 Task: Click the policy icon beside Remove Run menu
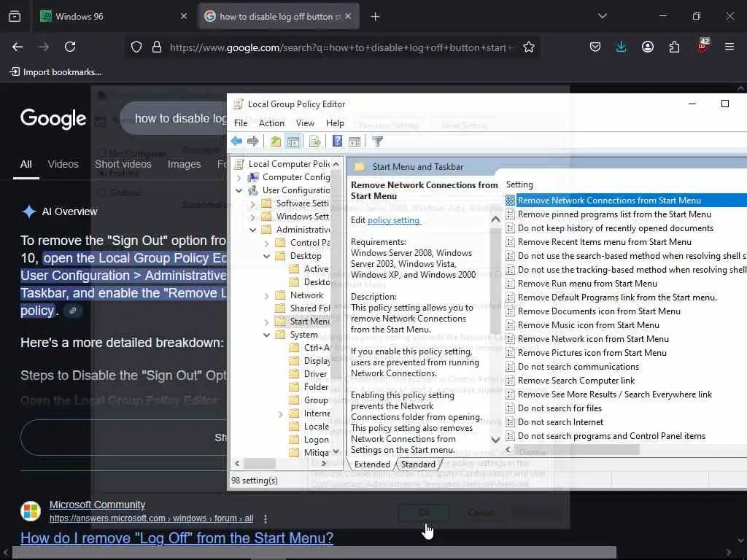(510, 284)
